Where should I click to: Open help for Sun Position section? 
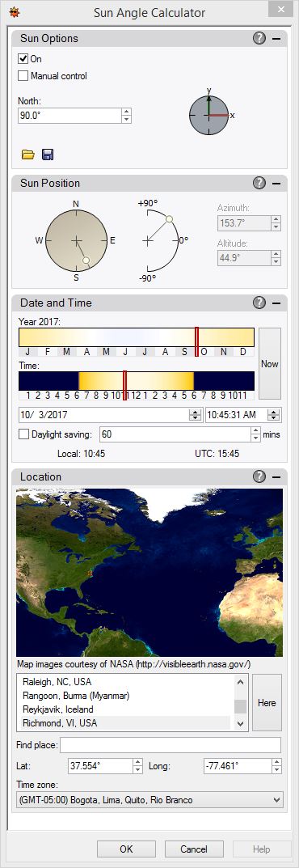[x=259, y=184]
